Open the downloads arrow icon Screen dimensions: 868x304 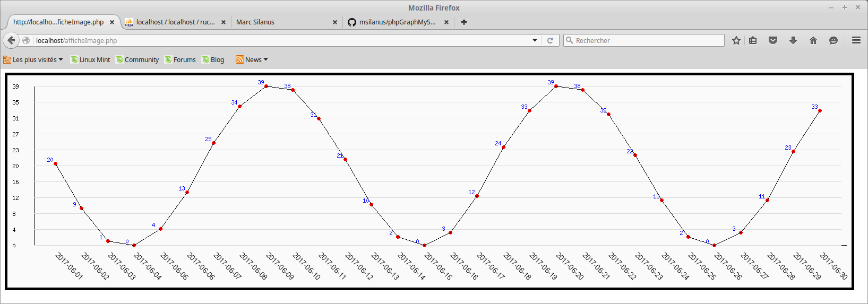(793, 40)
